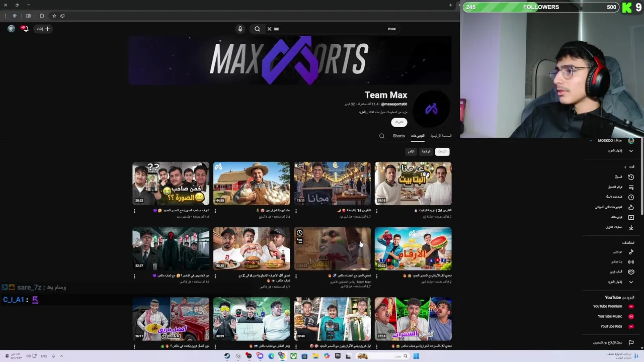Open the 30:22 numbers challenge video
The width and height of the screenshot is (644, 362).
[413, 249]
